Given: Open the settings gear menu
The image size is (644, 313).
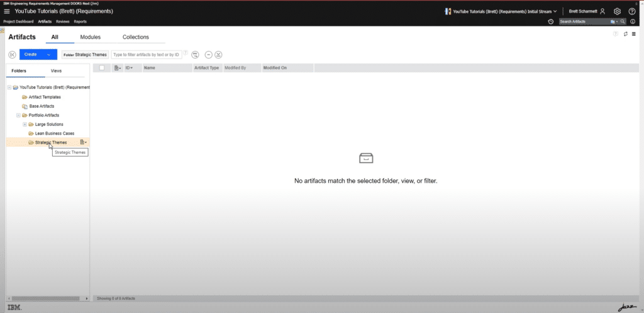Looking at the screenshot, I should (x=617, y=11).
